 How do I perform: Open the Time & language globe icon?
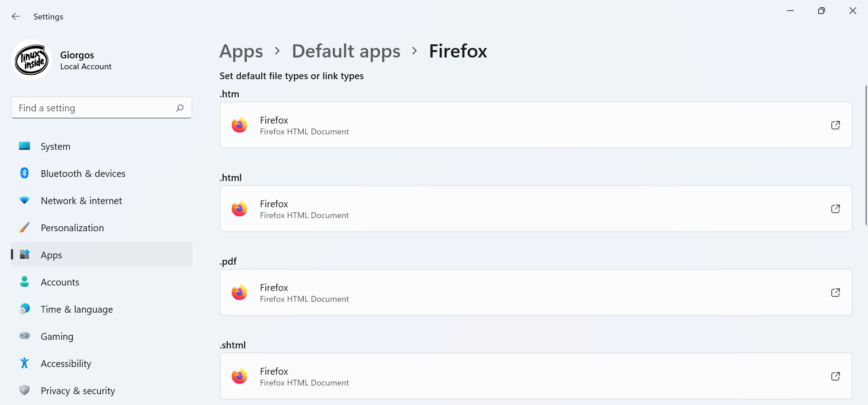pyautogui.click(x=24, y=309)
